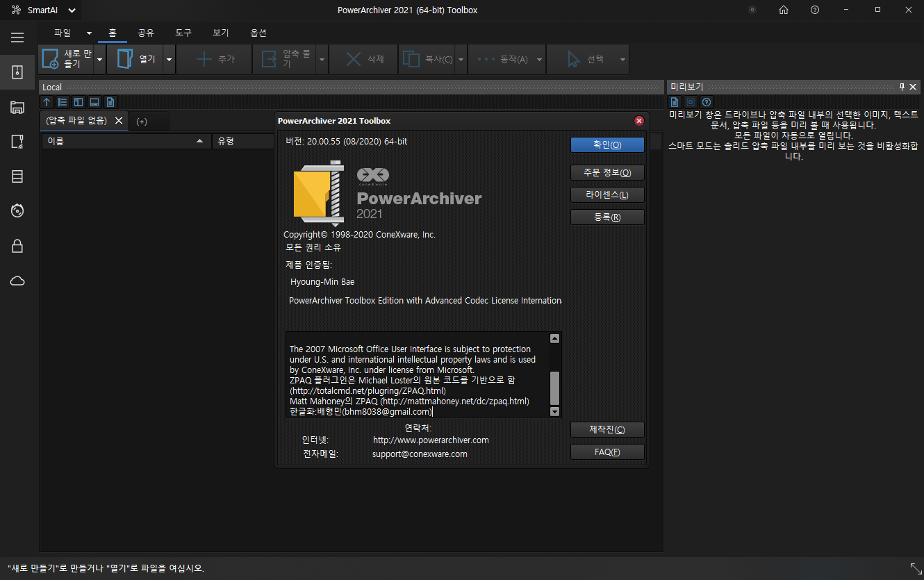Expand the 열기 dropdown arrow
Screen dimensions: 924x580
pyautogui.click(x=169, y=60)
